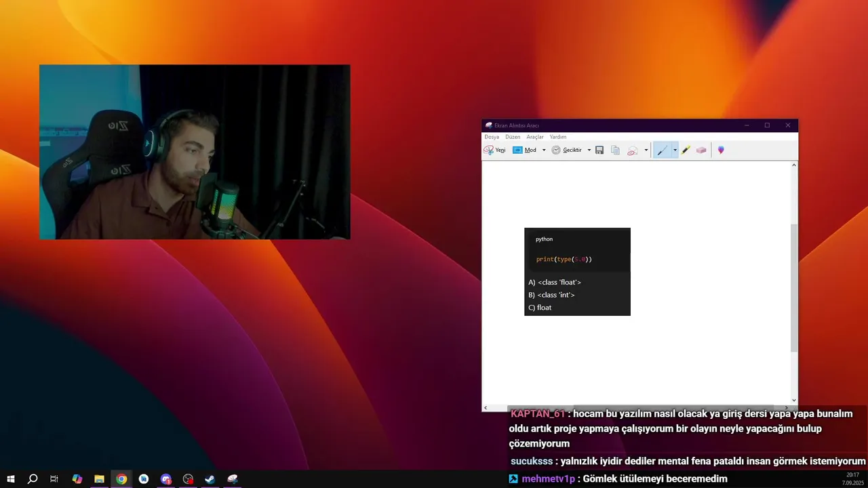
Task: Click answer C) float
Action: pyautogui.click(x=540, y=308)
